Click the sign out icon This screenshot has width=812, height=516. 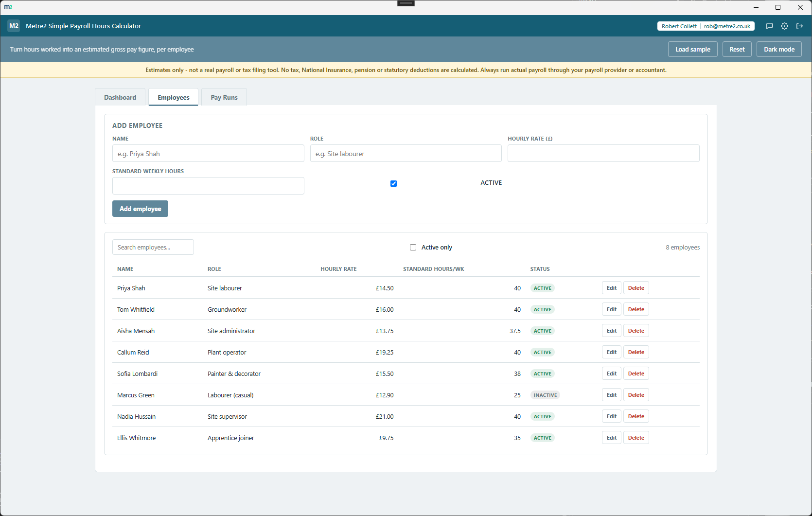(799, 26)
